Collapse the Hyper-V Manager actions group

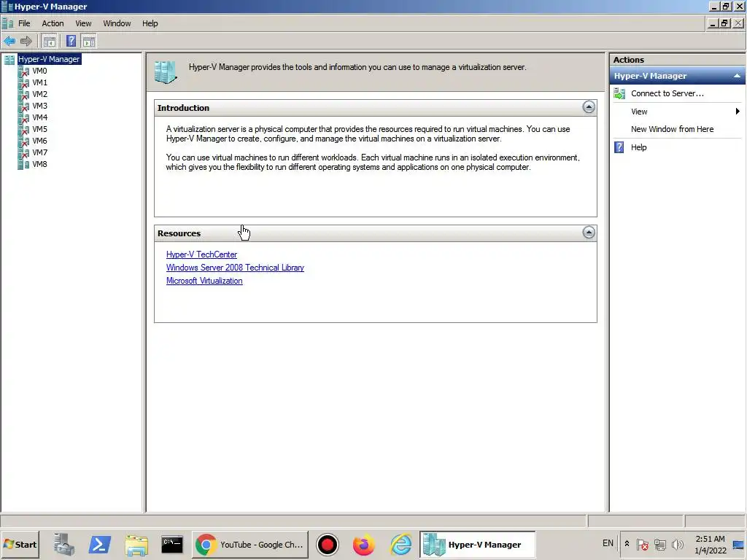[737, 76]
